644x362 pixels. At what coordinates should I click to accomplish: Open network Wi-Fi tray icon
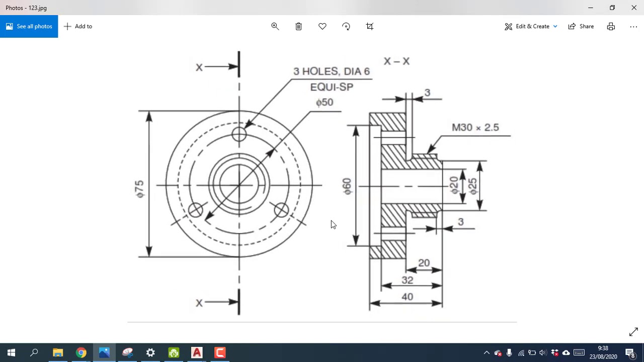521,352
